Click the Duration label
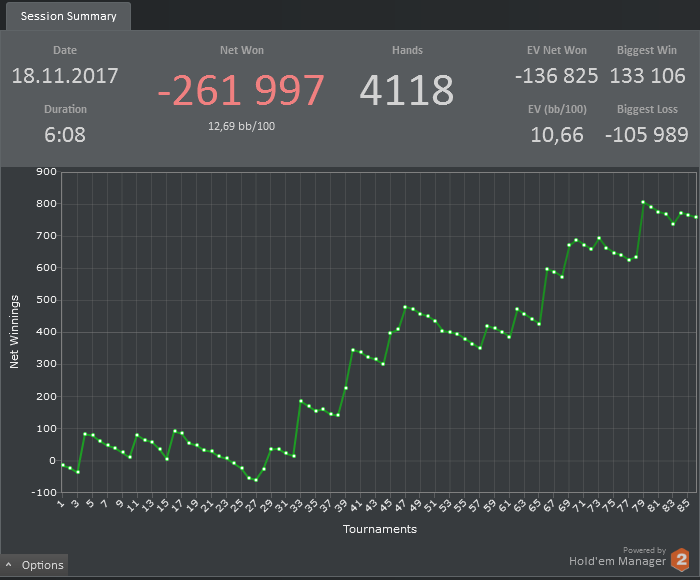This screenshot has height=580, width=700. point(65,109)
